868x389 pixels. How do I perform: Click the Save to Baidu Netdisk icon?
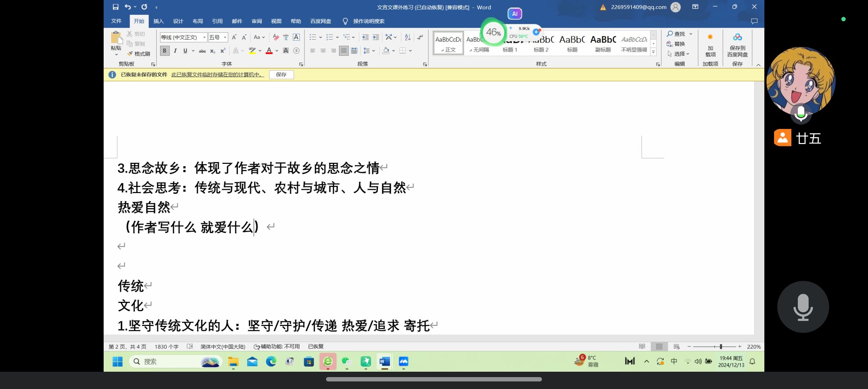pyautogui.click(x=737, y=37)
